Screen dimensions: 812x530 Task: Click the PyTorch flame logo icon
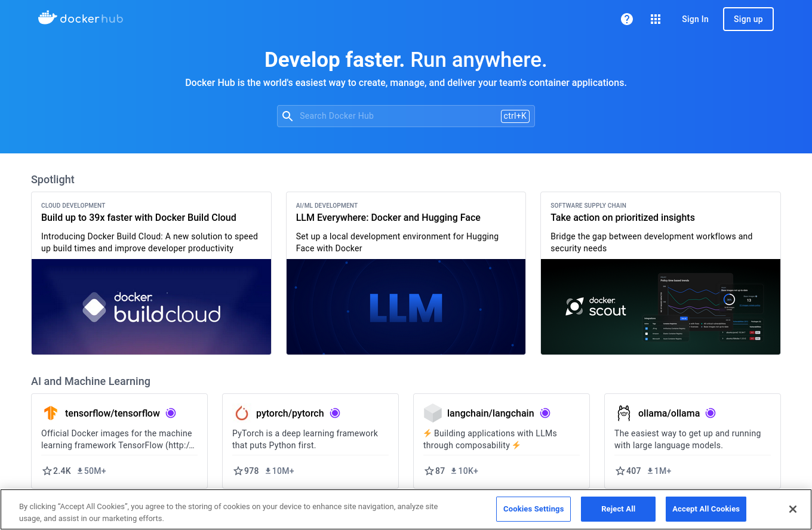tap(242, 413)
